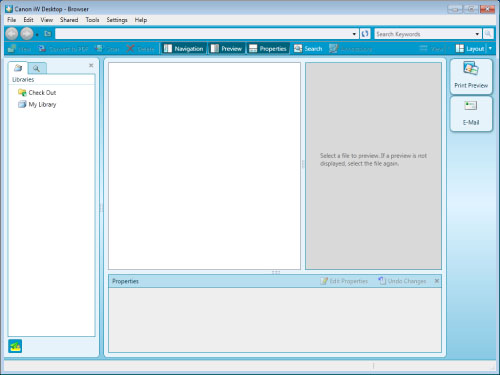This screenshot has width=500, height=375.
Task: Click Undo Changes in Properties pane
Action: tap(402, 281)
